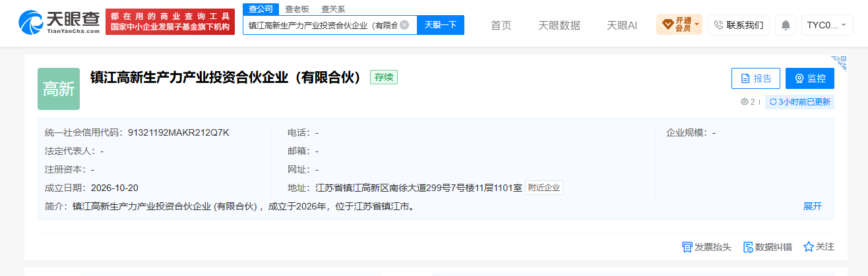Screen dimensions: 868x276
Task: Open the notification bell icon
Action: point(786,25)
